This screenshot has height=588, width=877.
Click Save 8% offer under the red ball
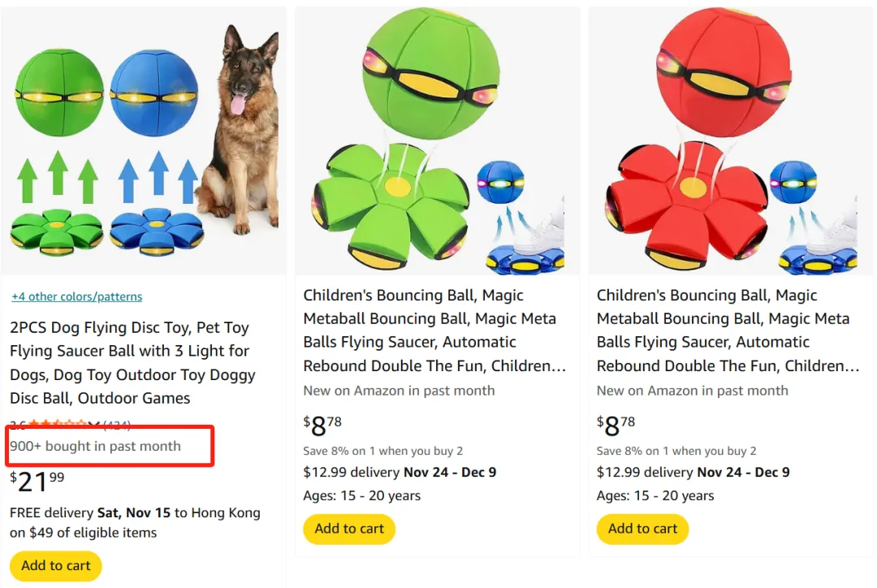(x=676, y=451)
